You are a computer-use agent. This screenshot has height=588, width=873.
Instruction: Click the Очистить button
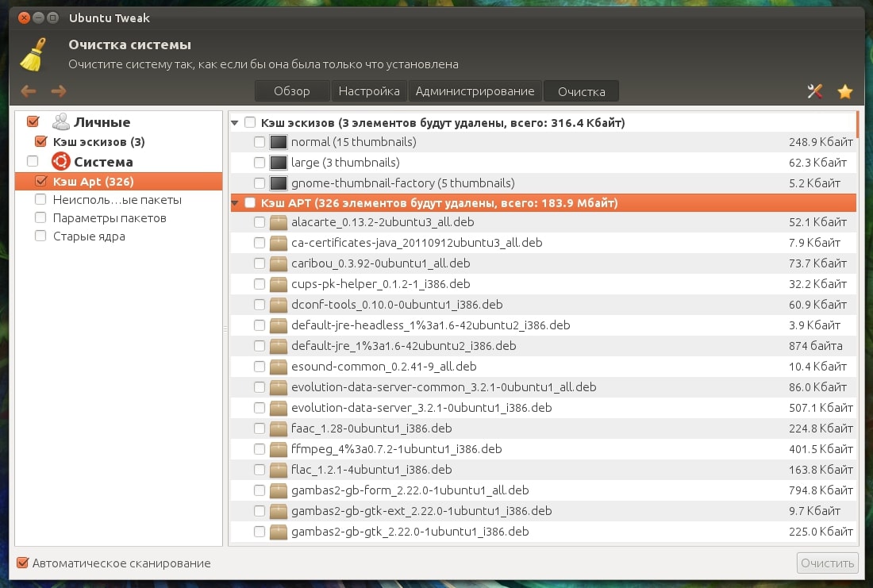[x=827, y=563]
